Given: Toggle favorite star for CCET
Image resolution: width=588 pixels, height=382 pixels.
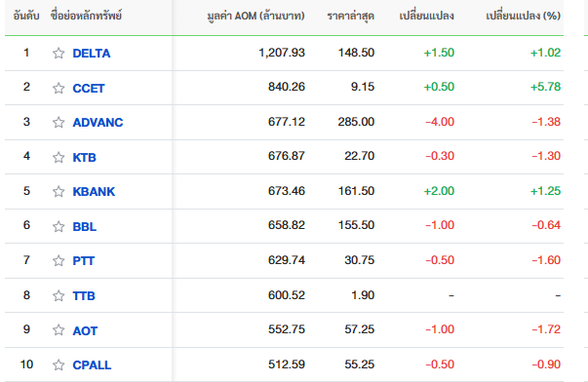Looking at the screenshot, I should point(59,88).
